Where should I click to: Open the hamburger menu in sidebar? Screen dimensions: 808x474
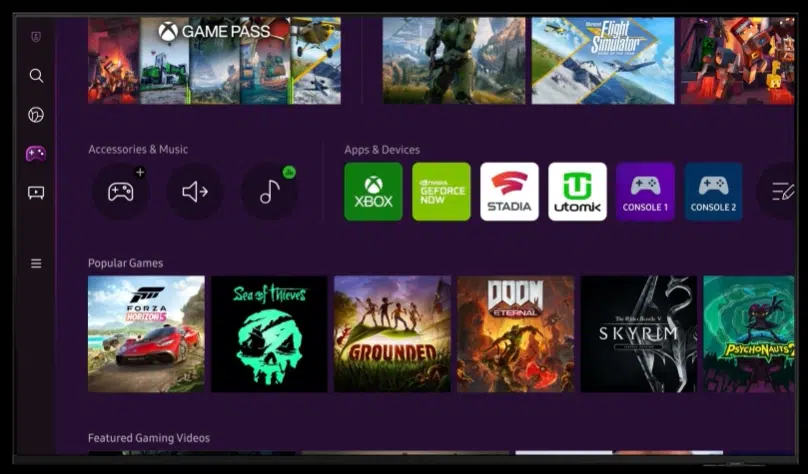click(x=36, y=264)
